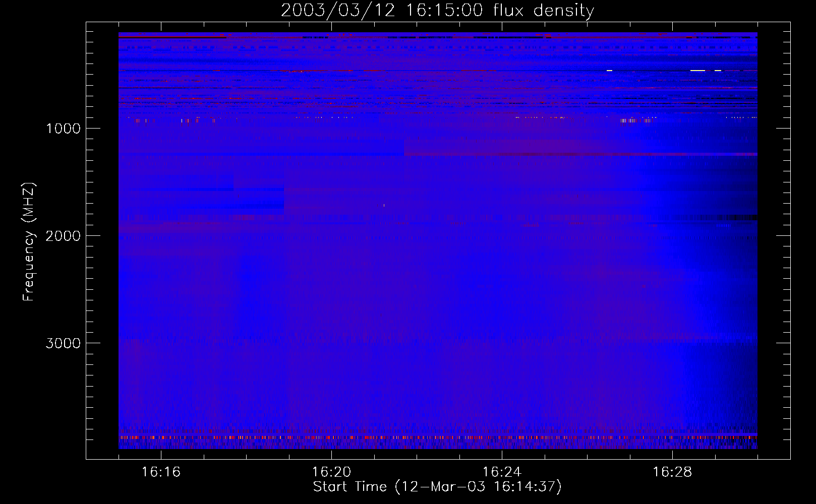This screenshot has width=816, height=504.
Task: Click the 3000 frequency tick label
Action: click(x=63, y=343)
